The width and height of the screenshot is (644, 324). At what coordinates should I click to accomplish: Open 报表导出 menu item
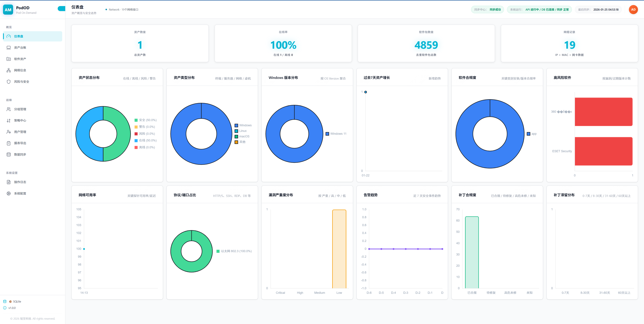coord(20,143)
